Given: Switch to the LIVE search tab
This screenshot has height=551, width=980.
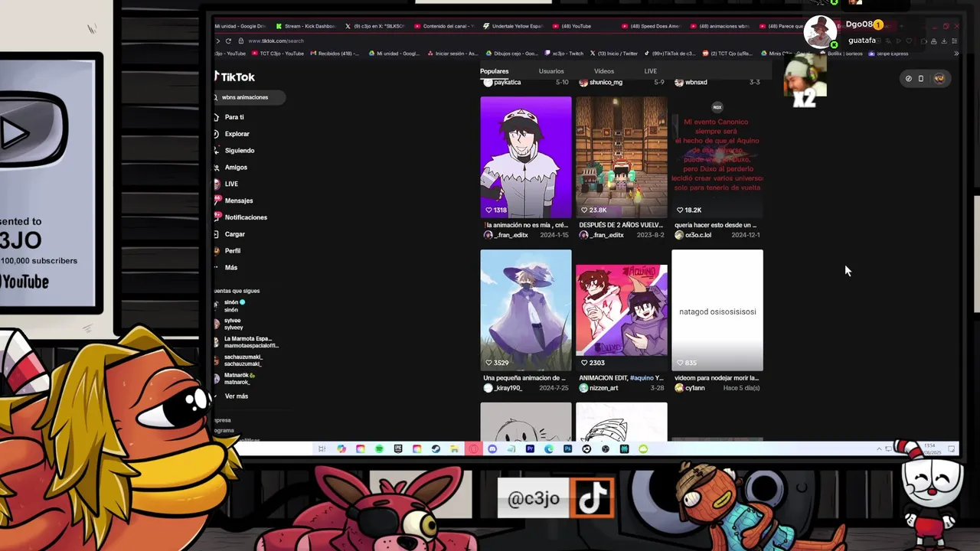Looking at the screenshot, I should 650,71.
